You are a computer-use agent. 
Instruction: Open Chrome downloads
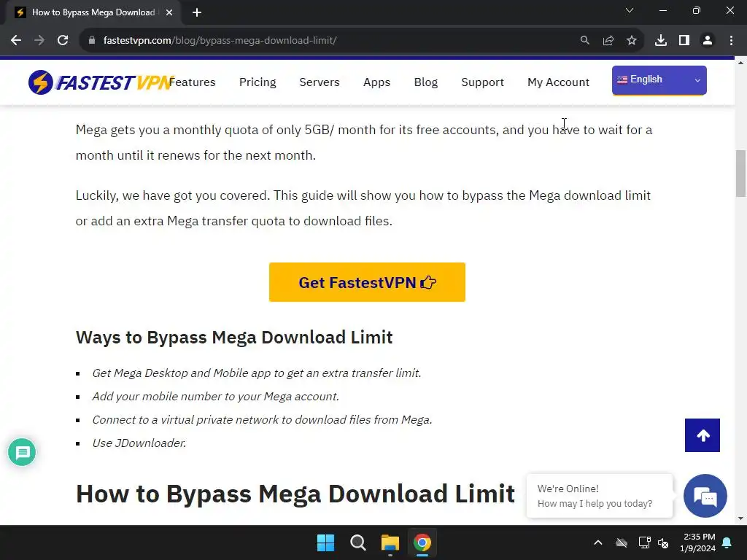(661, 41)
